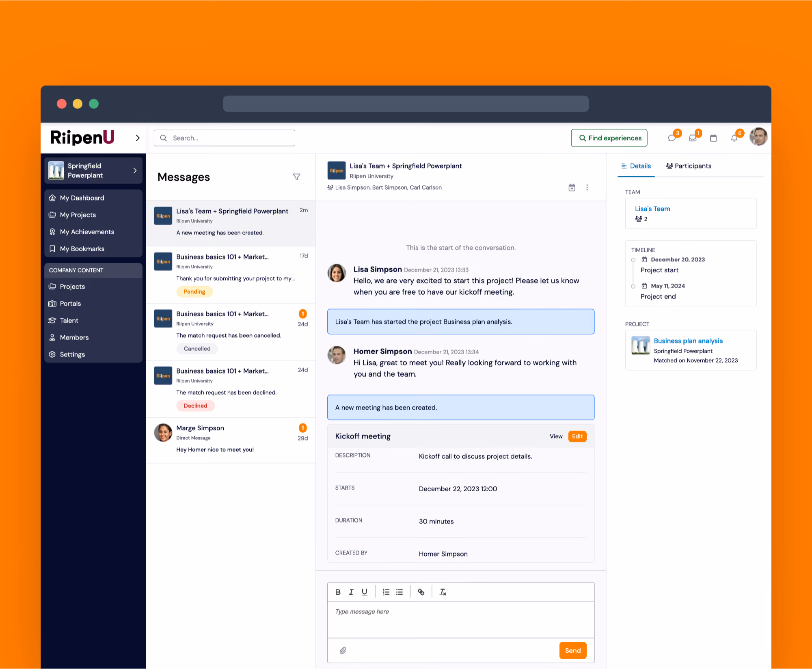Screen dimensions: 812x669
Task: Edit the Kickoff meeting
Action: click(x=577, y=436)
